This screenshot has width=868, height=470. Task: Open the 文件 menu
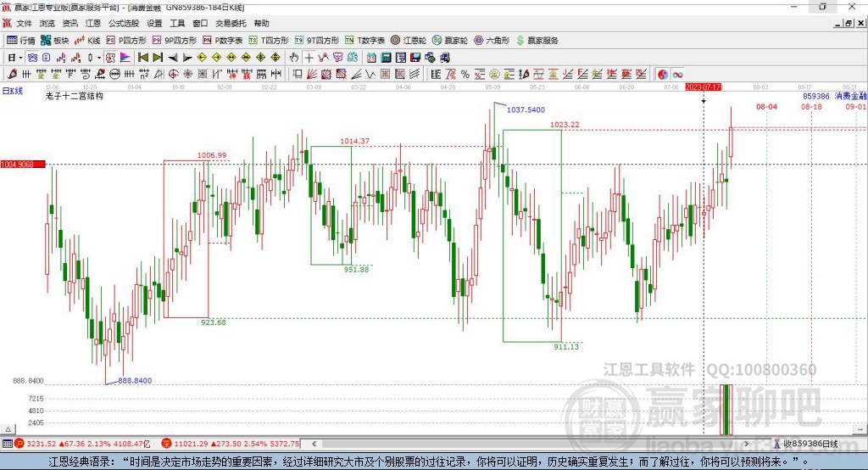click(x=24, y=23)
